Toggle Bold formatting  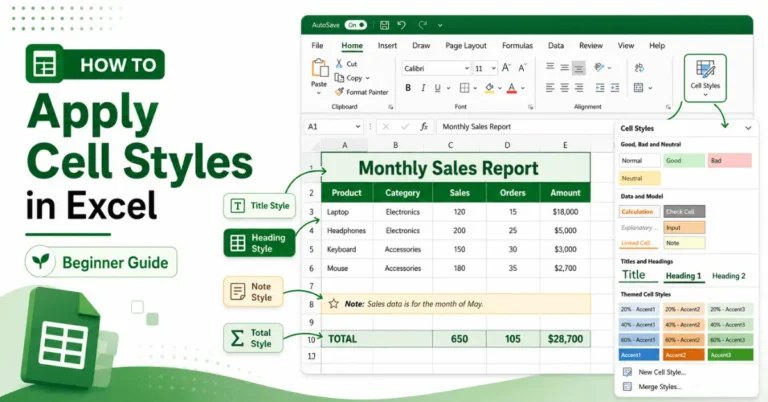[408, 88]
